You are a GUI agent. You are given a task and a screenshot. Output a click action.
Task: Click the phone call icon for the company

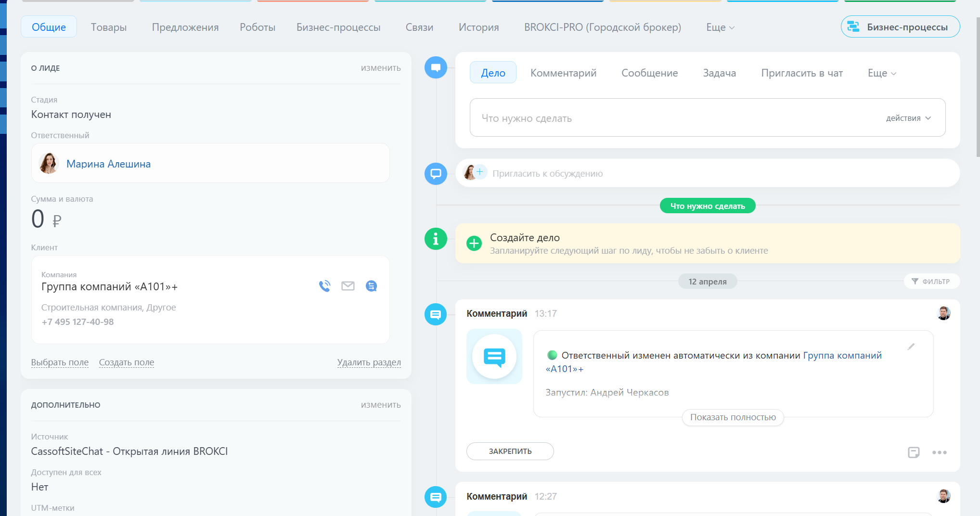(325, 286)
